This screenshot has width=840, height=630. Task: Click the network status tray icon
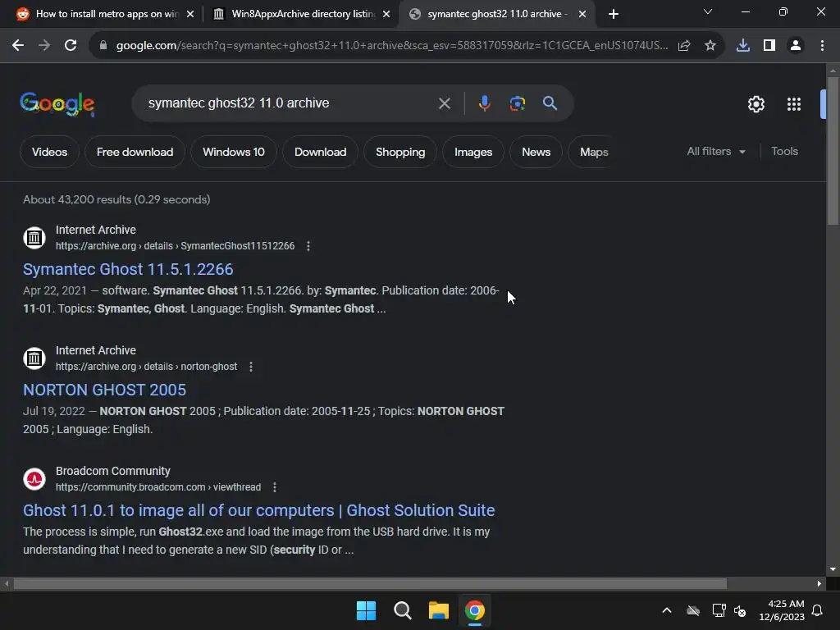click(x=719, y=610)
